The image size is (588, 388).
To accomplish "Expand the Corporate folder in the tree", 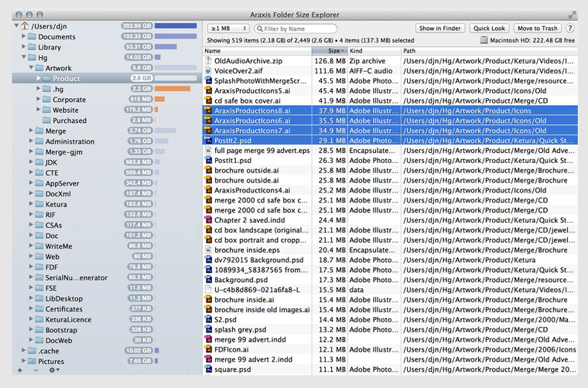I will 39,100.
